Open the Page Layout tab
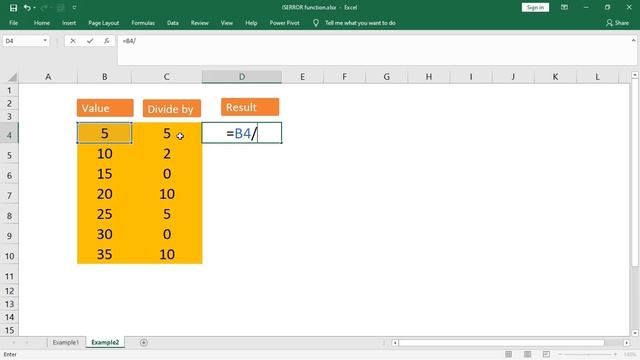The width and height of the screenshot is (640, 360). point(104,23)
